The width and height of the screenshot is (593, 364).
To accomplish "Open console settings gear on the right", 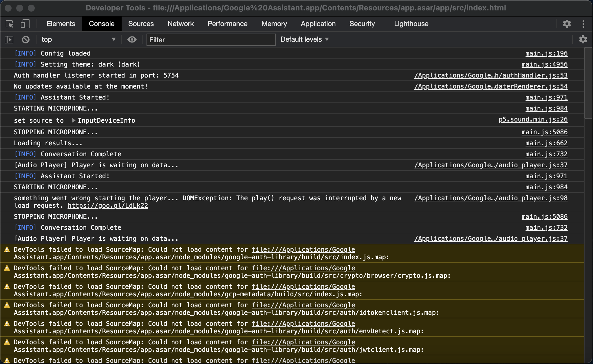I will pyautogui.click(x=583, y=39).
